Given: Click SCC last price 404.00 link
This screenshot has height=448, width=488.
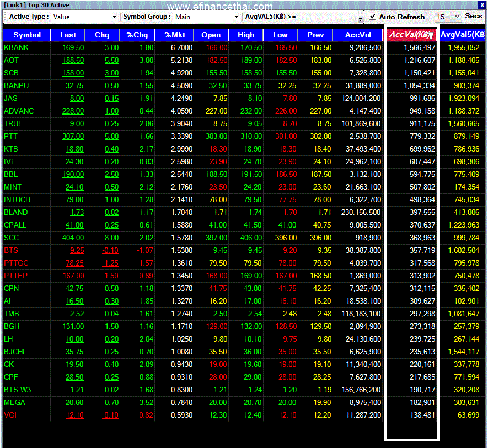Looking at the screenshot, I should (73, 238).
